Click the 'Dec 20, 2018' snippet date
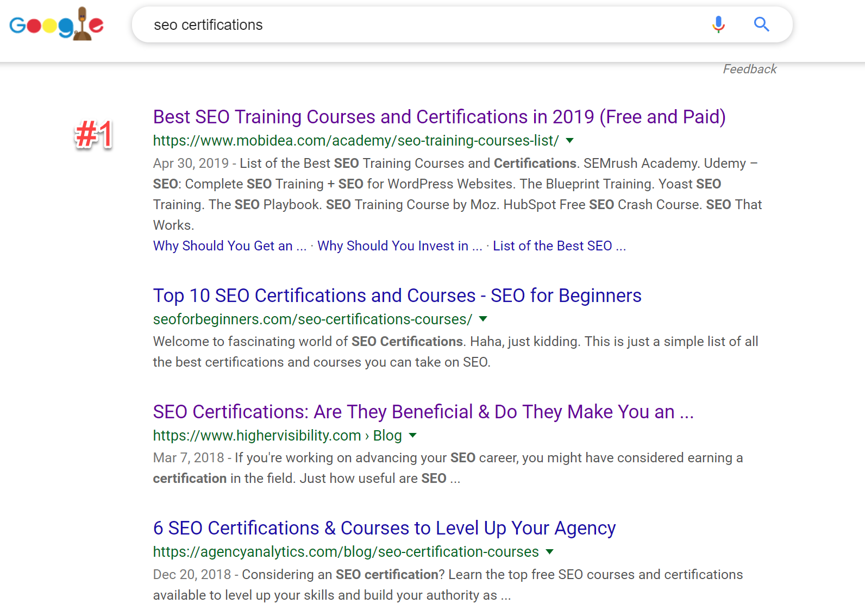This screenshot has height=616, width=865. (192, 574)
